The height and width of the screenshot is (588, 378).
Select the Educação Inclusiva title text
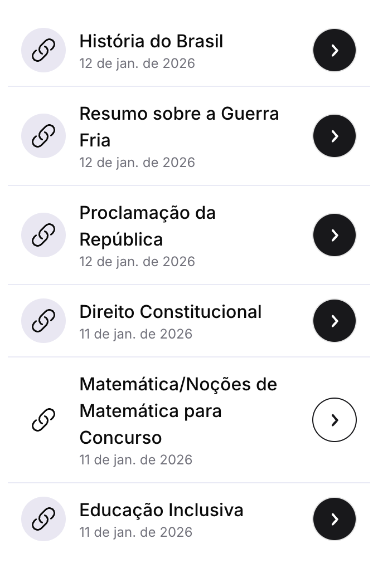click(x=161, y=510)
